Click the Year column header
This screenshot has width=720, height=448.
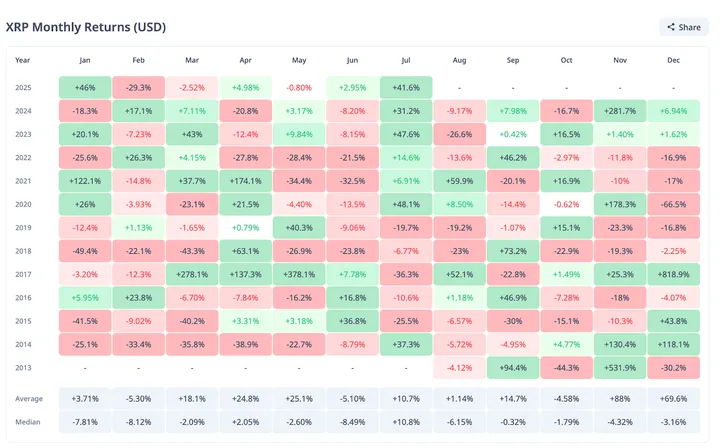click(23, 60)
